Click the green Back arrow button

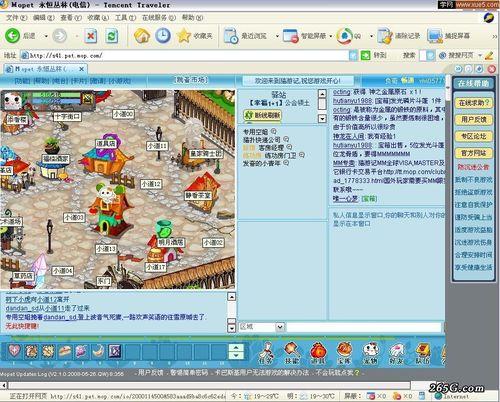click(x=12, y=36)
